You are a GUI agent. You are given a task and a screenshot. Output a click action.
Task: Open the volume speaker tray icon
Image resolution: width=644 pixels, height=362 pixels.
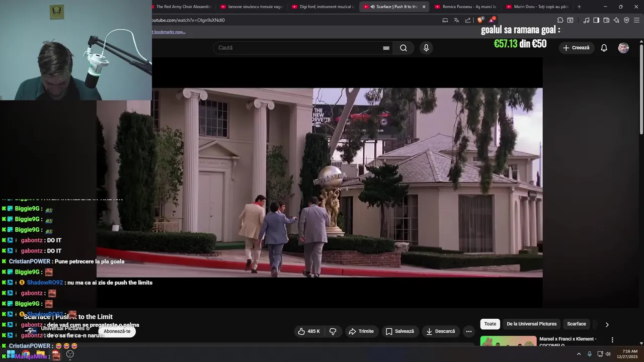608,354
